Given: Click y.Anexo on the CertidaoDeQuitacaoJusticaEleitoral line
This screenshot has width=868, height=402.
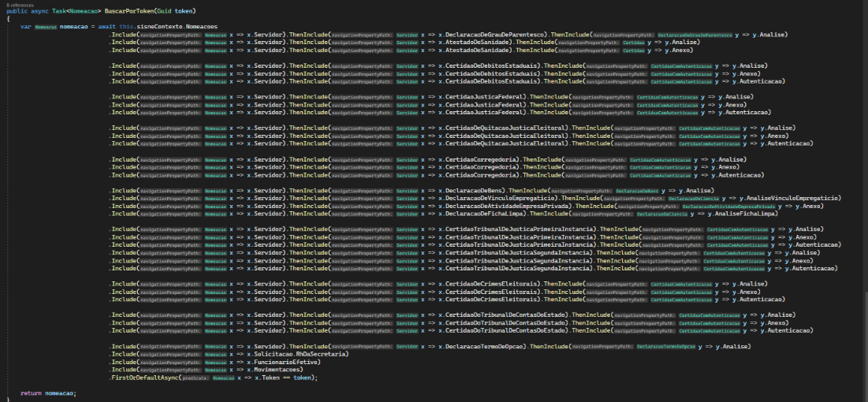Looking at the screenshot, I should 774,136.
